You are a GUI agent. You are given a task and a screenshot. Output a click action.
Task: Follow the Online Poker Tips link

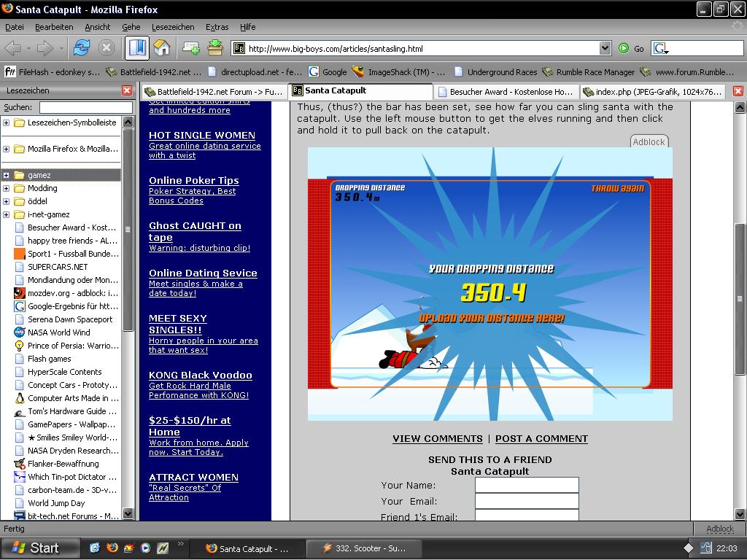click(194, 181)
